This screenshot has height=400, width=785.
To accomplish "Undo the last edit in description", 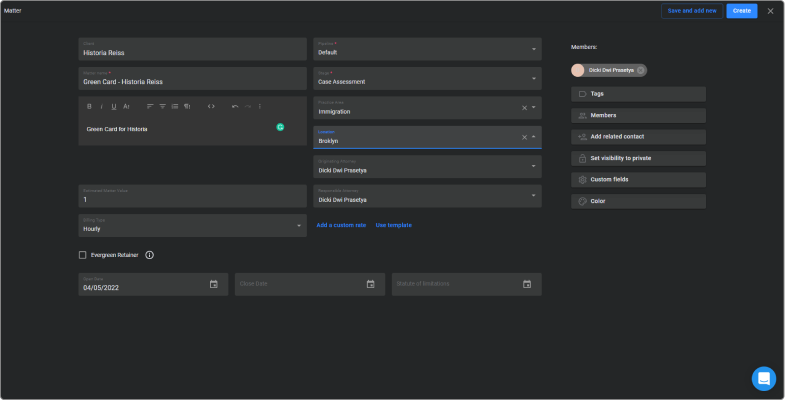I will tap(235, 106).
